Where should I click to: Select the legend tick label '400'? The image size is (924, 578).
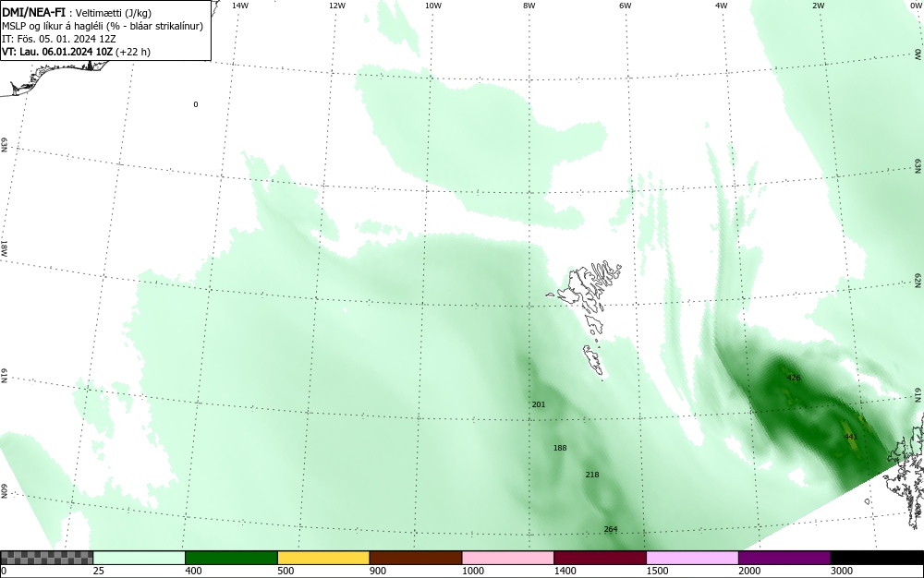pyautogui.click(x=194, y=571)
